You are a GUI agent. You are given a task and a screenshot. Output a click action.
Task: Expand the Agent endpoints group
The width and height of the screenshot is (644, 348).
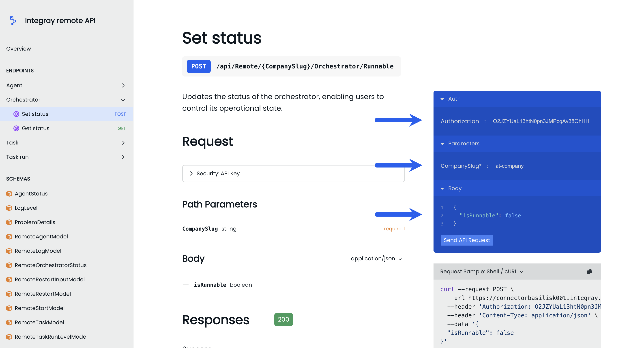tap(123, 85)
